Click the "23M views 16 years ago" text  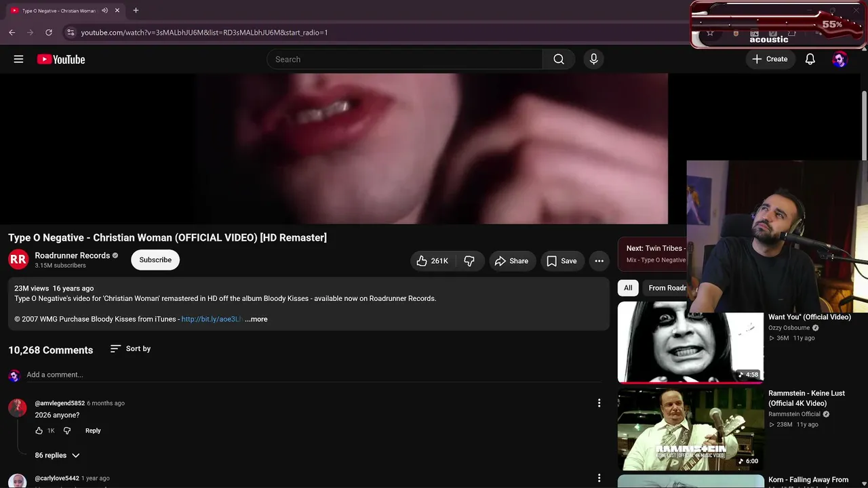[54, 289]
